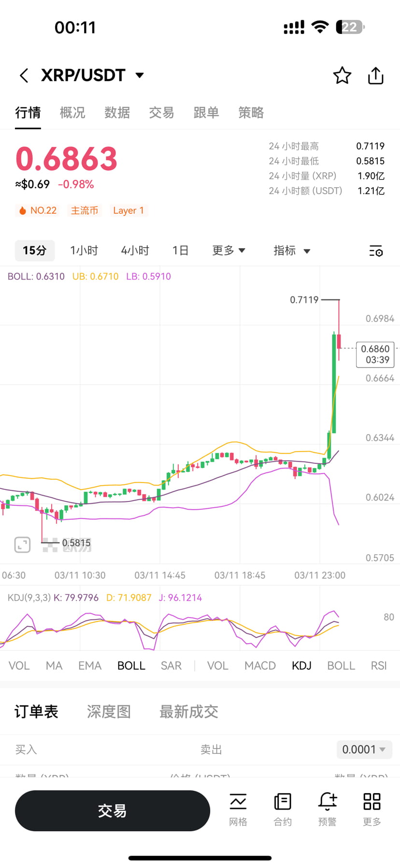Screen dimensions: 400x868
Task: Tap the 00:11 status bar clock
Action: coord(75,28)
